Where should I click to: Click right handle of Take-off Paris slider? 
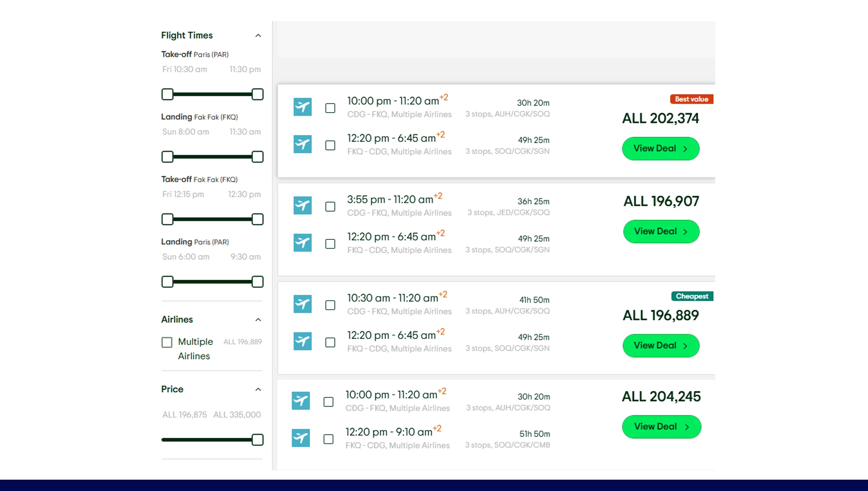(x=258, y=94)
